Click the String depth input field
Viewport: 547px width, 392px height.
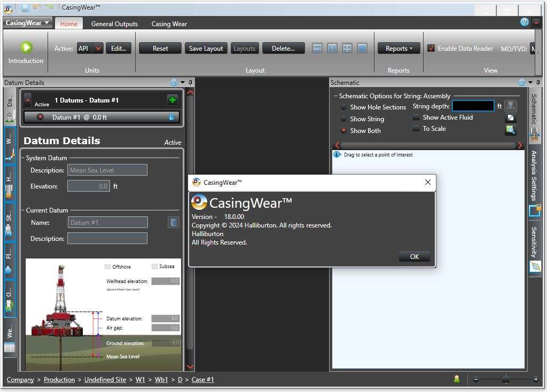(x=473, y=106)
